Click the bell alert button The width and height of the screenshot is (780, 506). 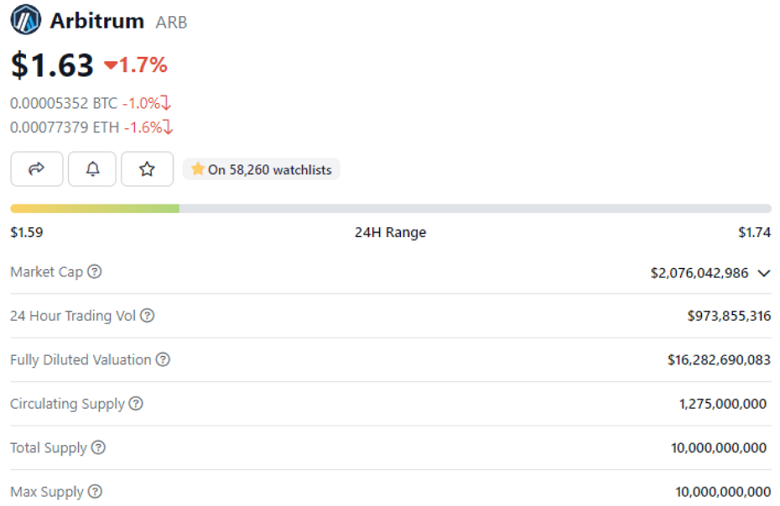point(92,169)
